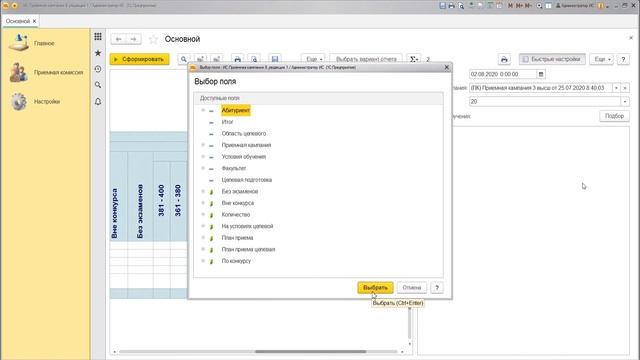This screenshot has width=640, height=360.
Task: Expand the Без экзаменов field node
Action: (203, 191)
